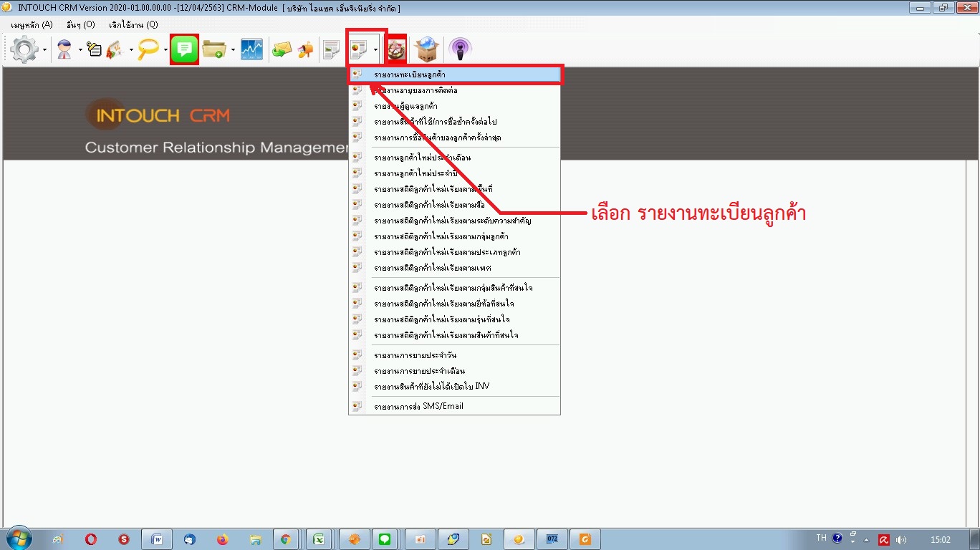
Task: Expand the dropdown arrow beside gear icon
Action: pos(44,50)
